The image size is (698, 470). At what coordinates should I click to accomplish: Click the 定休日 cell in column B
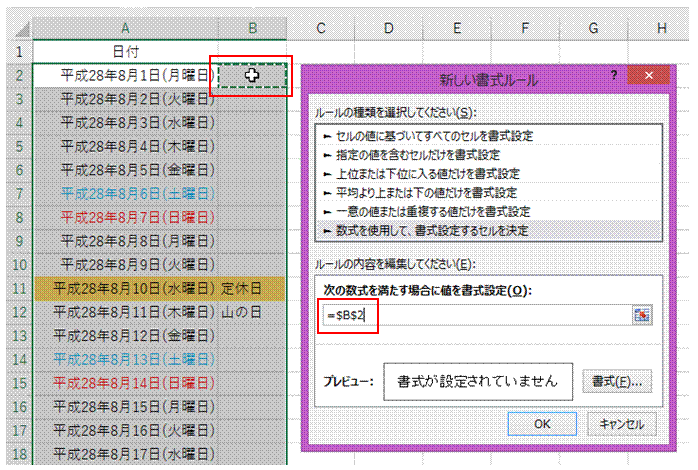(252, 288)
